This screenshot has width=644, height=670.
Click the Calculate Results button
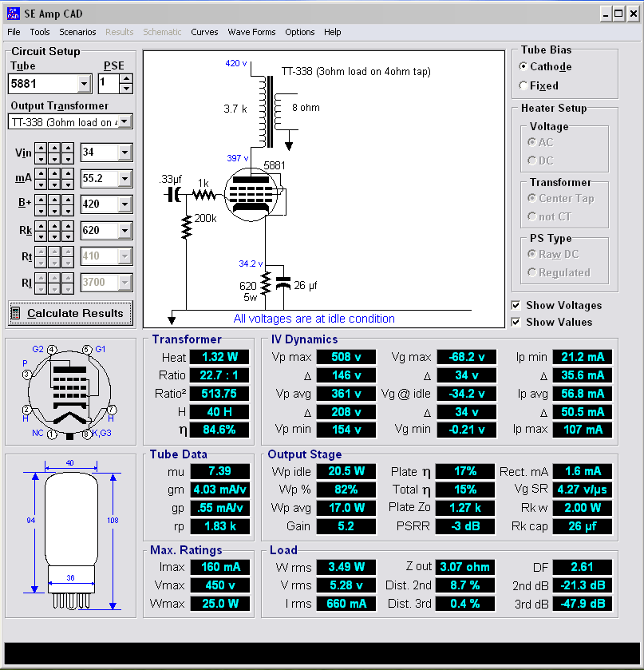point(70,313)
